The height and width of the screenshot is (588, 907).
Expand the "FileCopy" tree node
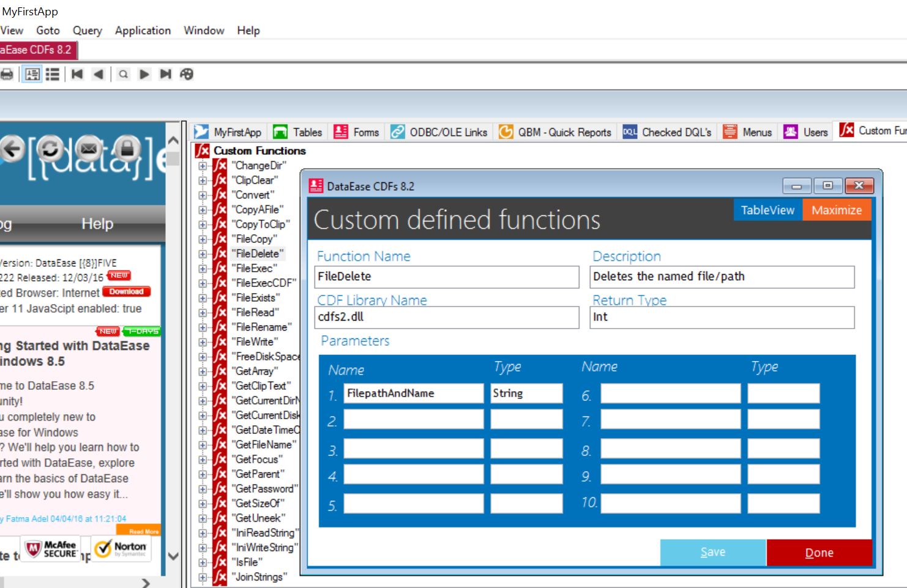pyautogui.click(x=202, y=239)
